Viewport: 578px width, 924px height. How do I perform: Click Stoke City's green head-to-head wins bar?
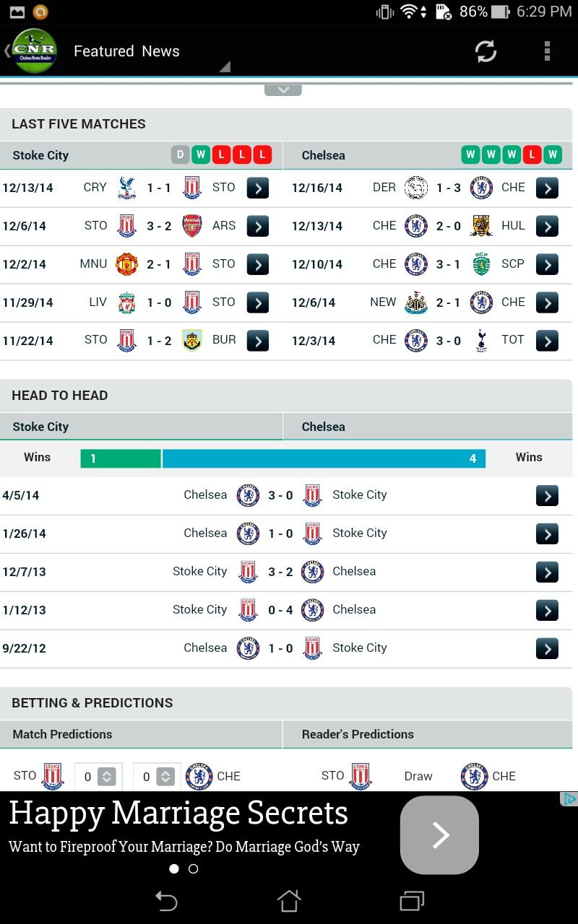(121, 458)
